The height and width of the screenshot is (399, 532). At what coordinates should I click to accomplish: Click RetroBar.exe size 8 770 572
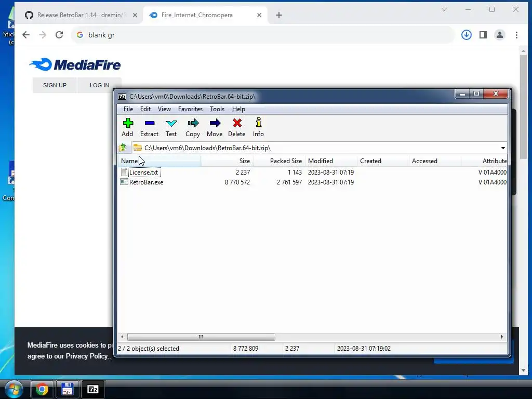pos(237,182)
